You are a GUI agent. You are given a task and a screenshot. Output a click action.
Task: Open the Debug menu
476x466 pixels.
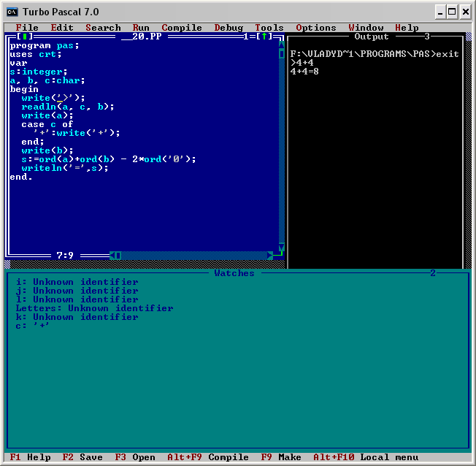click(229, 28)
